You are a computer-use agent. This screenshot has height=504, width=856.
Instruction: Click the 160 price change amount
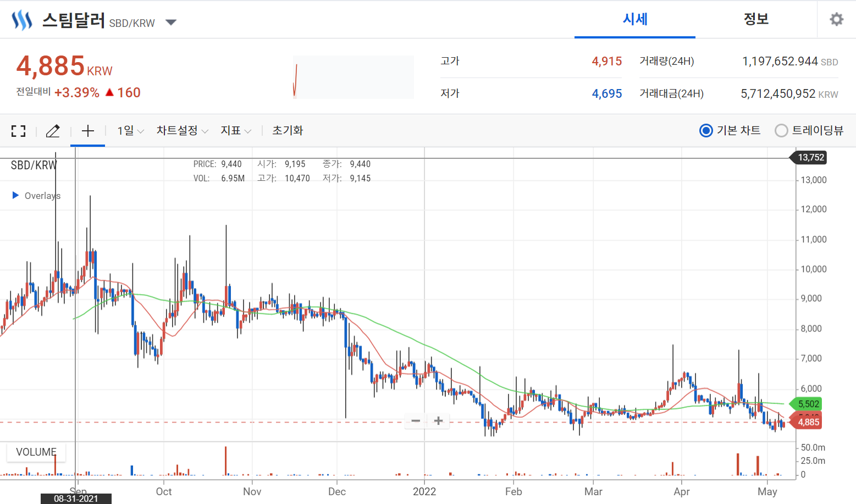[129, 93]
